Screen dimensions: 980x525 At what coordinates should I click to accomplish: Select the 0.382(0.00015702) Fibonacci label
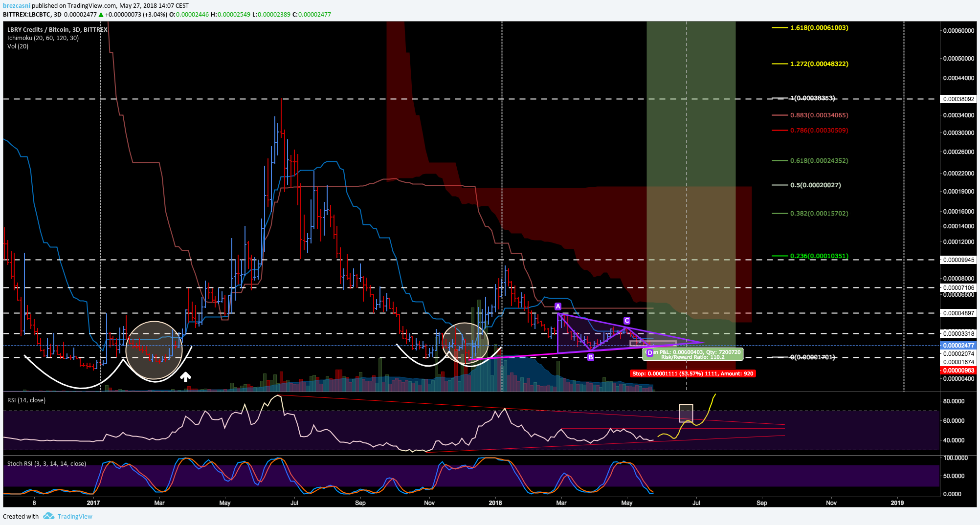click(x=819, y=214)
